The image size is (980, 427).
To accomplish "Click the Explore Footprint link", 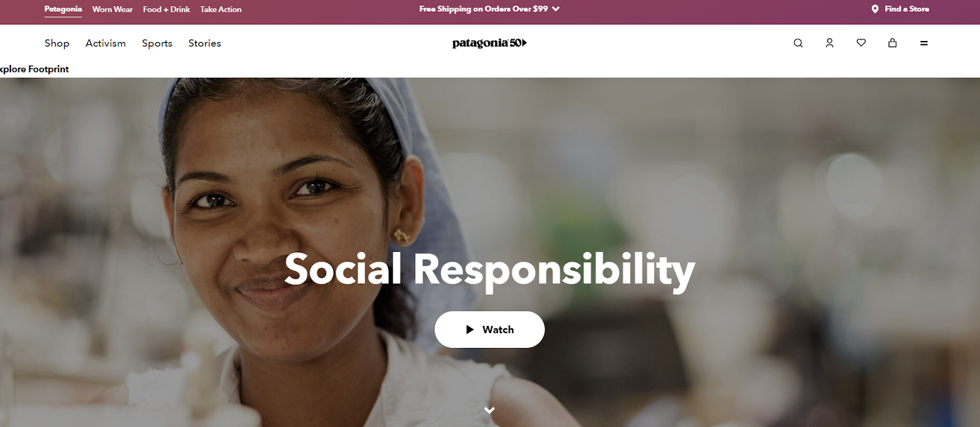I will 34,69.
